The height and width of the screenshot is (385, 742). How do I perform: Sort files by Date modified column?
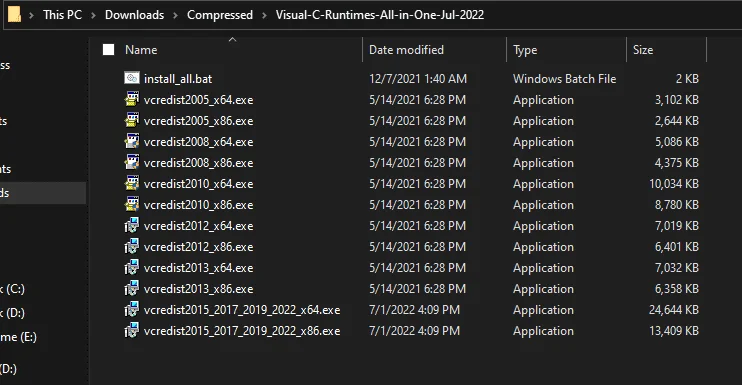click(x=406, y=50)
